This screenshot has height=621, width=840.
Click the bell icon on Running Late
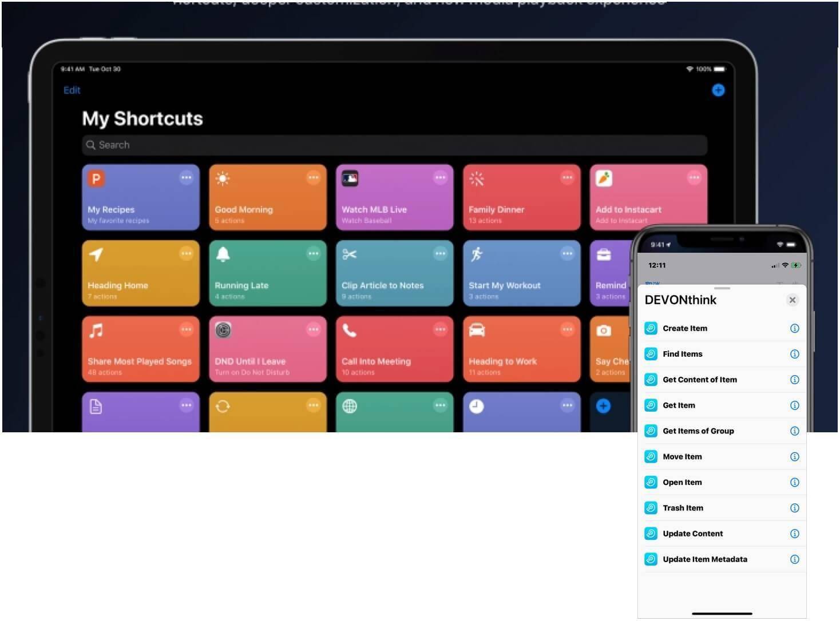(x=223, y=254)
